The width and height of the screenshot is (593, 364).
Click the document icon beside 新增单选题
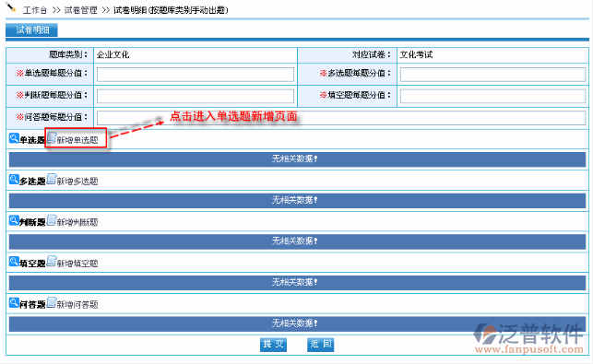click(52, 138)
